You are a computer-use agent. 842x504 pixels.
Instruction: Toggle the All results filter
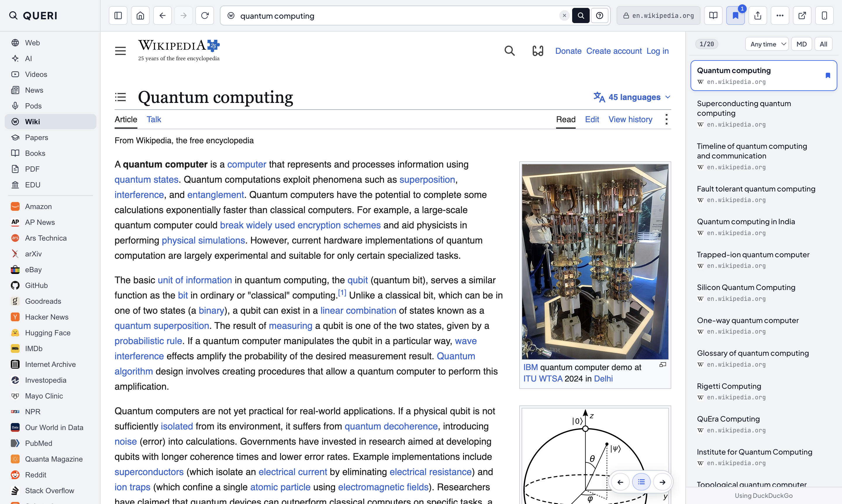coord(823,44)
